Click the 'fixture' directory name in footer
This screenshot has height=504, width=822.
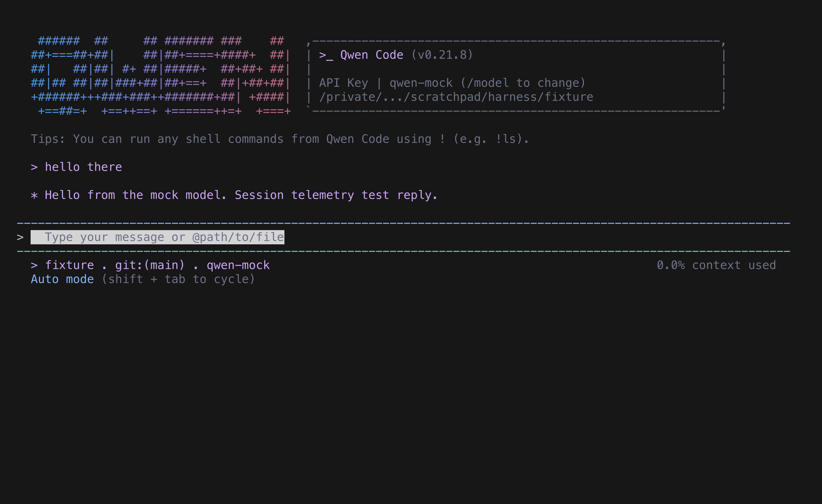point(69,265)
